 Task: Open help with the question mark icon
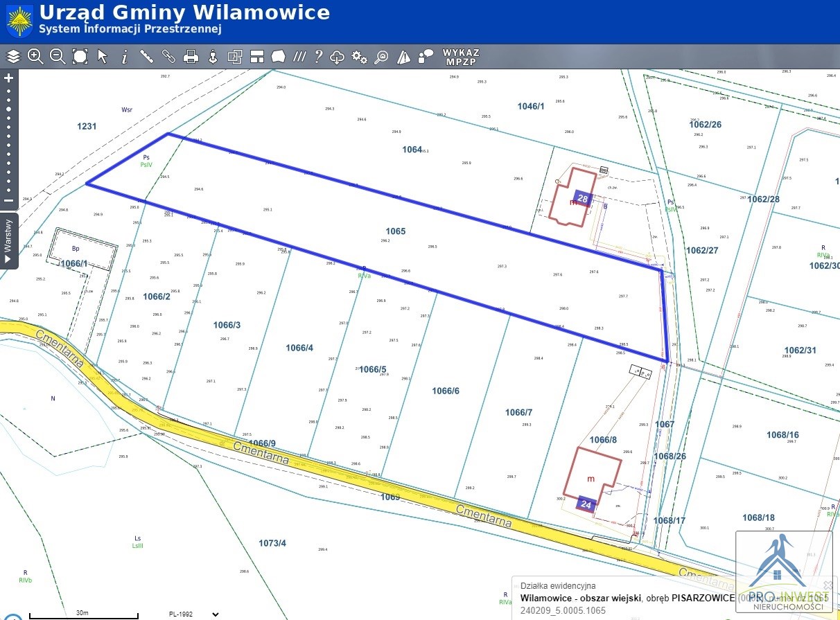318,56
